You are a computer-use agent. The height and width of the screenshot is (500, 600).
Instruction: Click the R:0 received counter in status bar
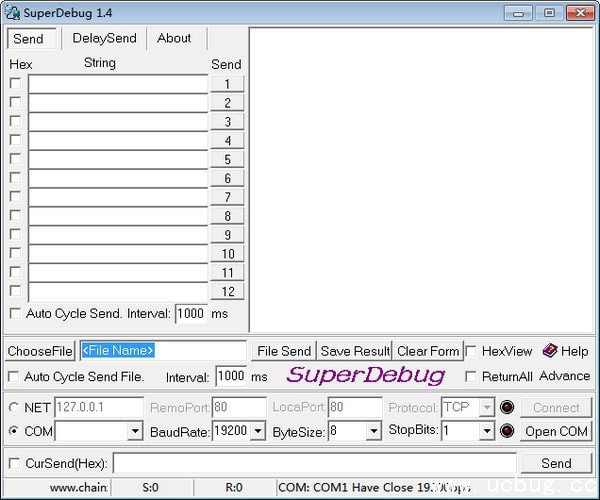click(x=234, y=487)
